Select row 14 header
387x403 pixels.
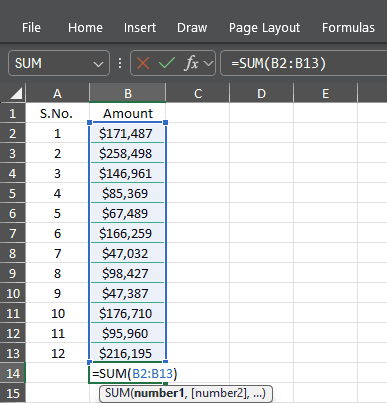tap(13, 373)
